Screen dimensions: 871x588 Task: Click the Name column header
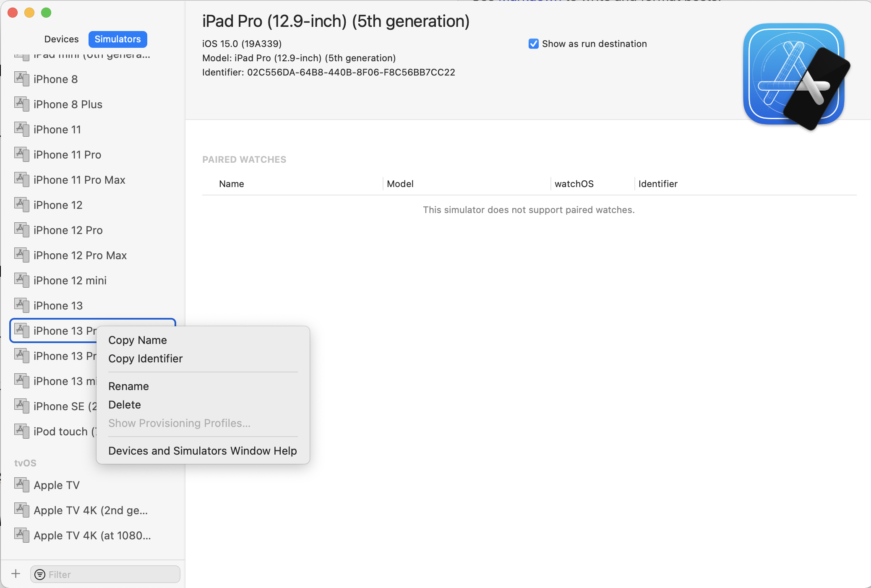pos(232,184)
